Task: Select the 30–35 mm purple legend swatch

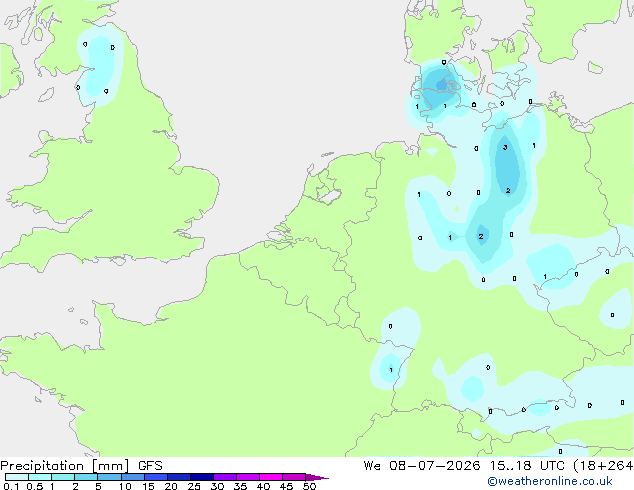Action: click(x=225, y=477)
